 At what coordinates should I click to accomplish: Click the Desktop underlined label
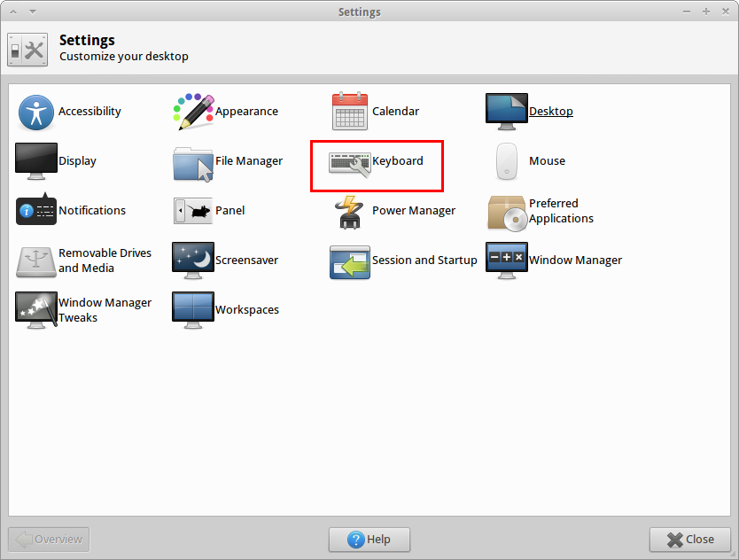[551, 112]
